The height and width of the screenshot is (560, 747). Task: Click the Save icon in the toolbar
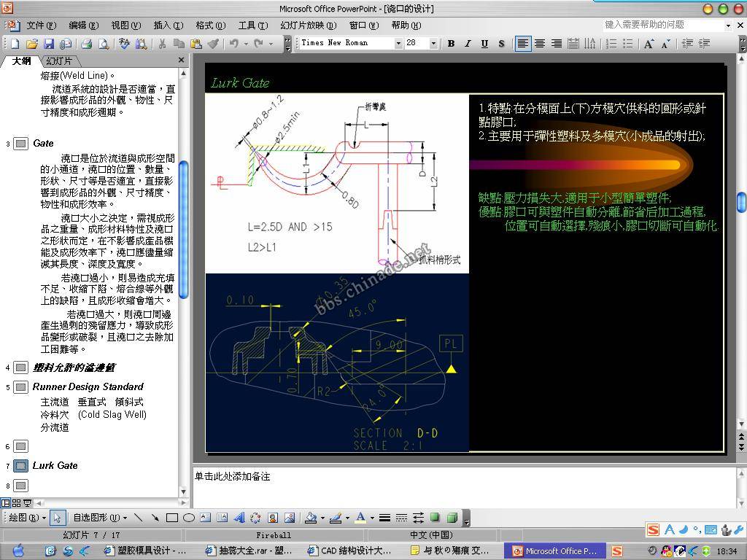tap(49, 44)
